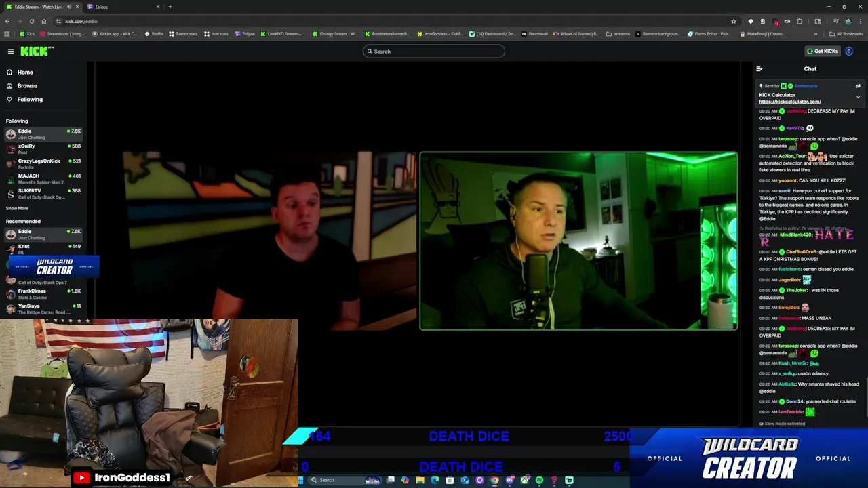
Task: Collapse the chat panel with arrow icon
Action: [x=759, y=68]
